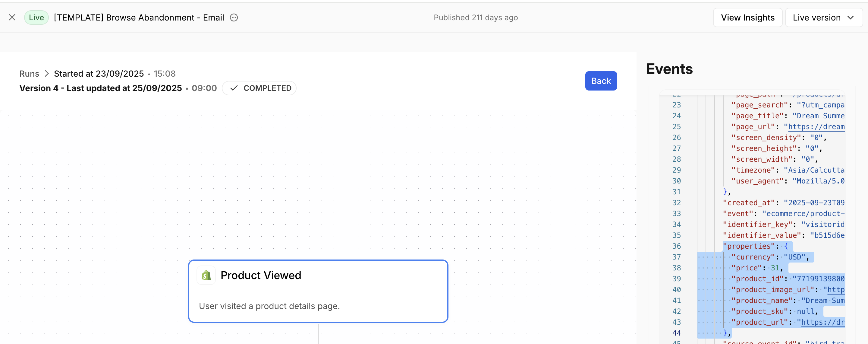Open the page_url https://dream link
This screenshot has height=344, width=868.
pyautogui.click(x=816, y=127)
